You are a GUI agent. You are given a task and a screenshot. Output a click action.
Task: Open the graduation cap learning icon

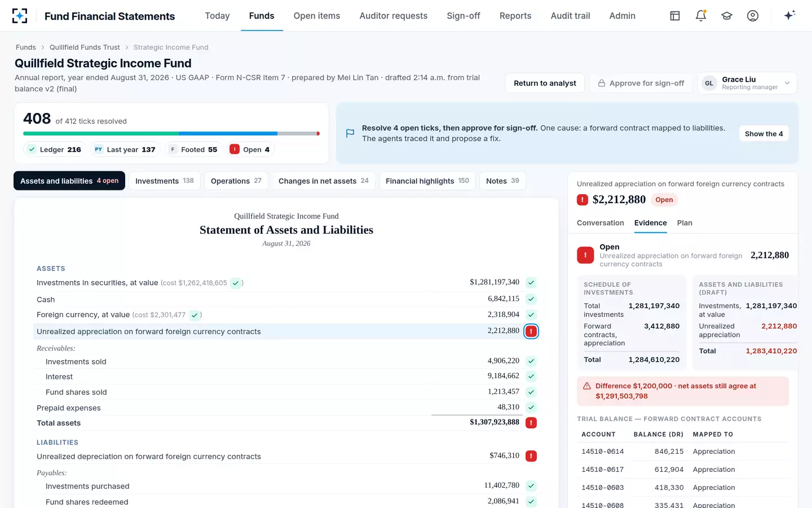(x=727, y=16)
